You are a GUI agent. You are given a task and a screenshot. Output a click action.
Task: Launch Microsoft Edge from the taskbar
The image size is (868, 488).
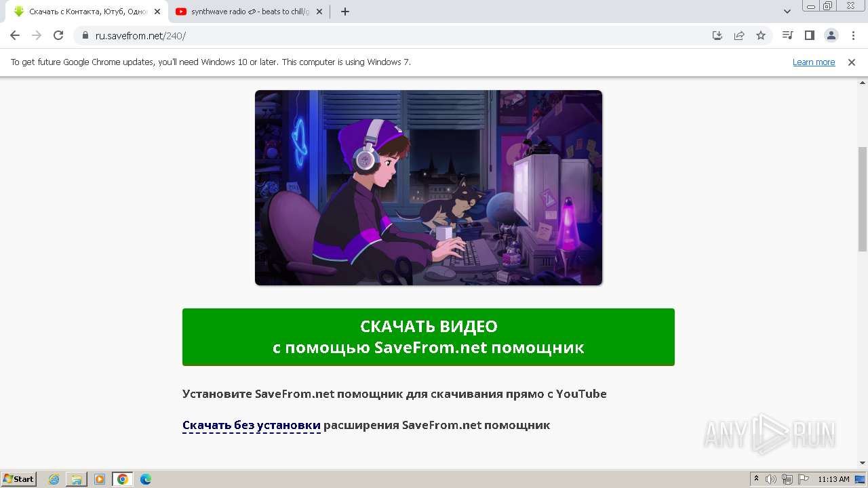point(146,479)
